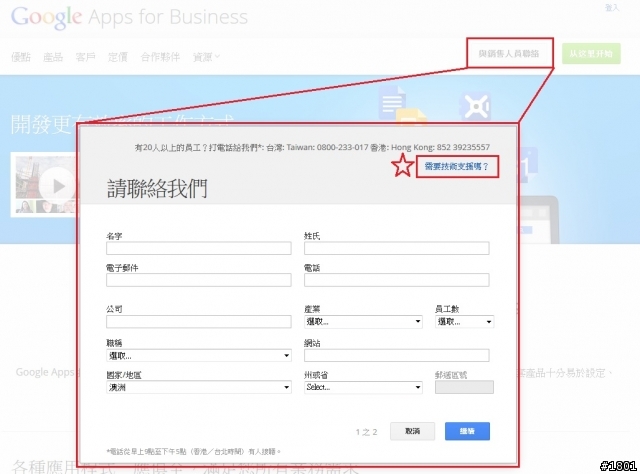This screenshot has height=474, width=640.
Task: Click the 取消 button
Action: click(x=412, y=431)
